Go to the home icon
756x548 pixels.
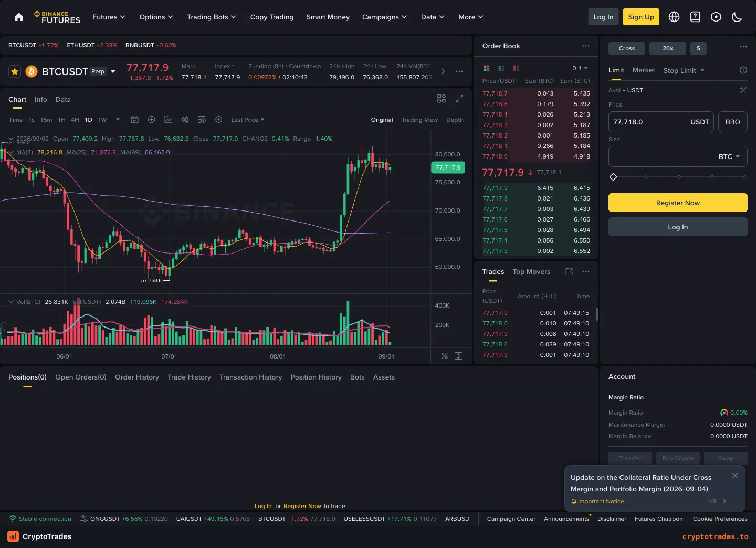[x=19, y=17]
